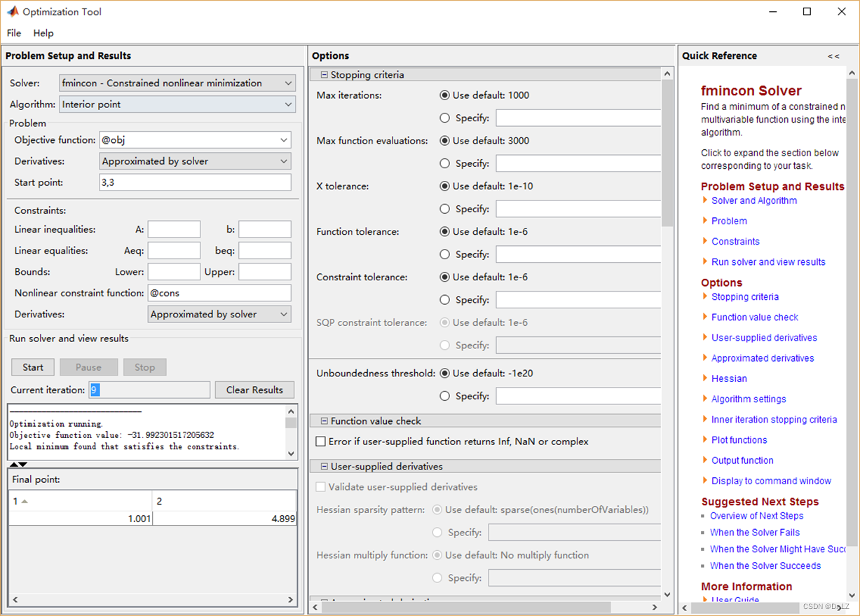This screenshot has width=860, height=616.
Task: Open the Hessian help link
Action: click(729, 378)
